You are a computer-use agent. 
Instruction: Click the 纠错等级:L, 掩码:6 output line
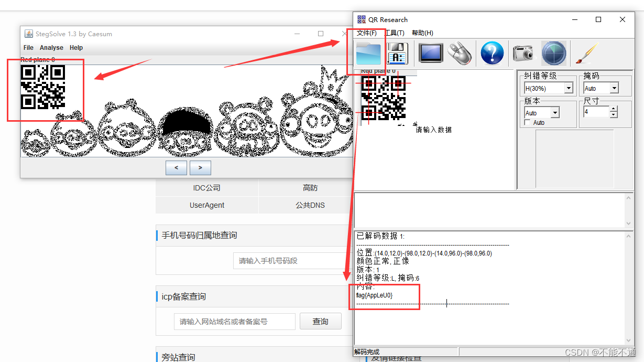point(388,278)
